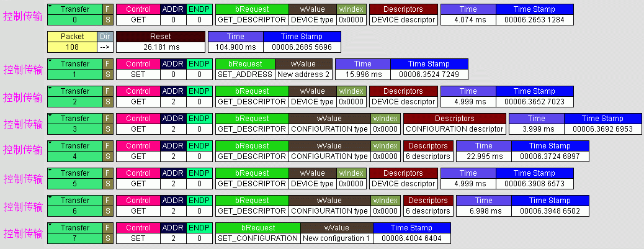The image size is (644, 249).
Task: Click the Reset 26.181 ms field
Action: [x=160, y=47]
